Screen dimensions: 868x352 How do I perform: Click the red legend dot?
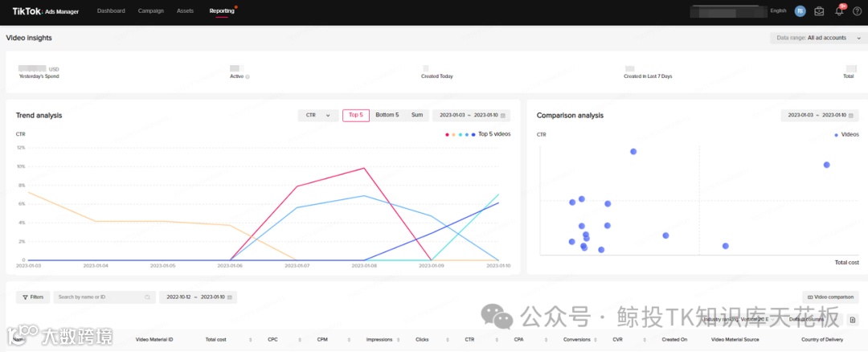coord(447,134)
